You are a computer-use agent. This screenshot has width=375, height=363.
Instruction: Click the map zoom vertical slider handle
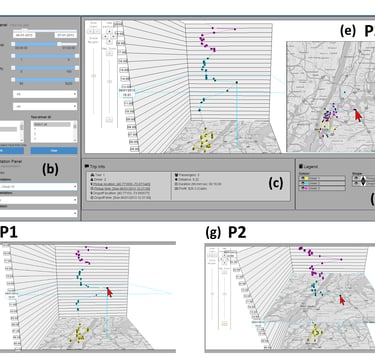tap(109, 82)
